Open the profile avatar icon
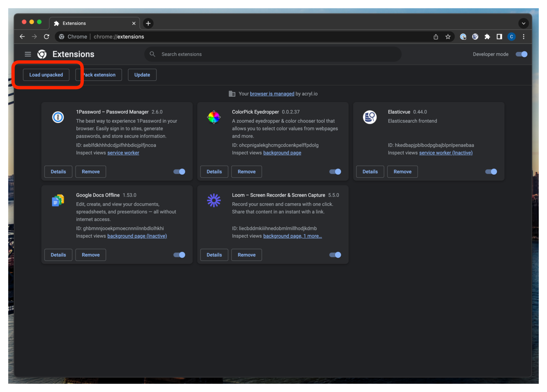Viewport: 547px width, 392px height. [511, 36]
